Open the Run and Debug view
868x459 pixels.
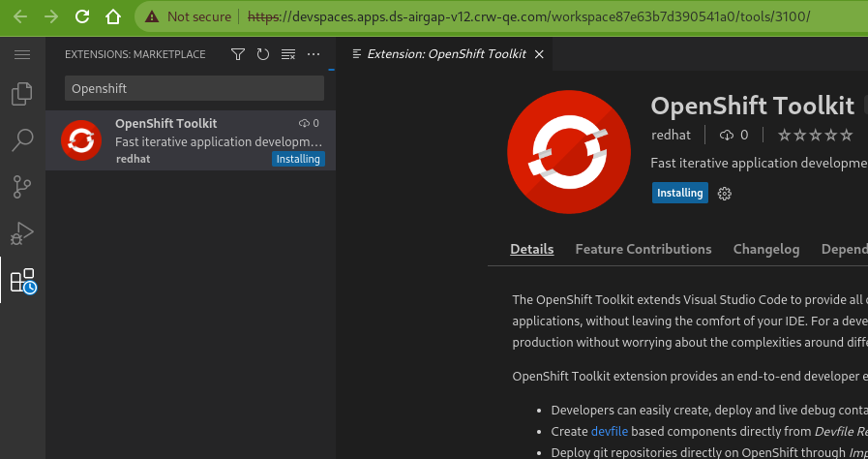21,233
